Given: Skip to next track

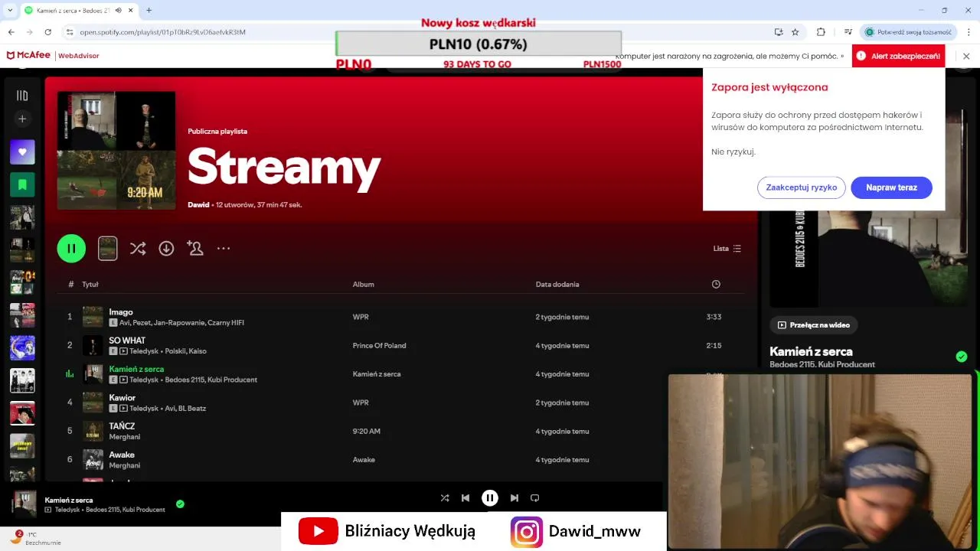Looking at the screenshot, I should click(x=514, y=498).
